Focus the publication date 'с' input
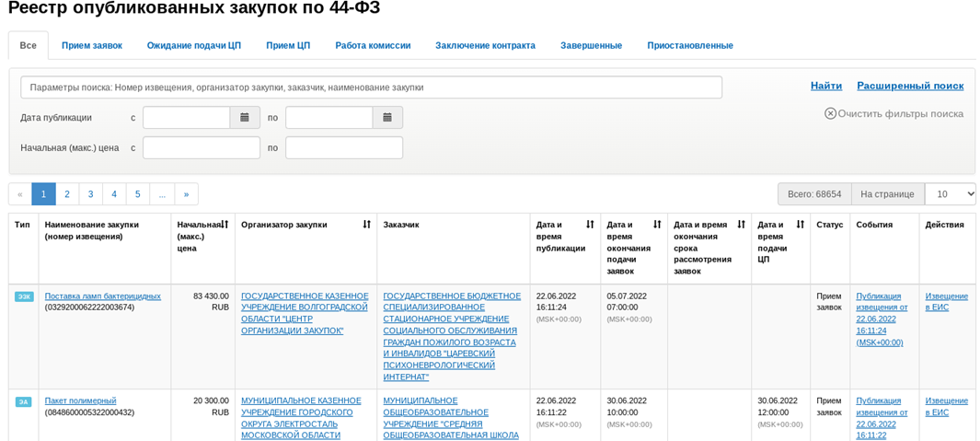Viewport: 980px width, 441px height. (x=186, y=117)
